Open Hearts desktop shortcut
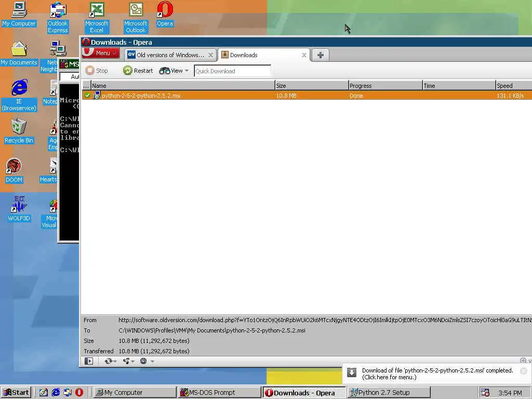The image size is (532, 399). (x=49, y=170)
